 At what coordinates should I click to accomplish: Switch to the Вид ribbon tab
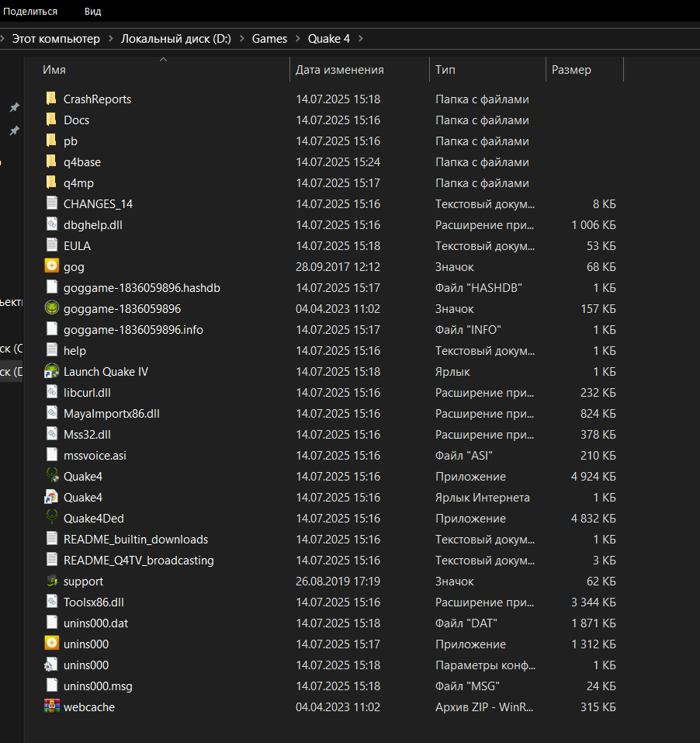click(x=93, y=11)
